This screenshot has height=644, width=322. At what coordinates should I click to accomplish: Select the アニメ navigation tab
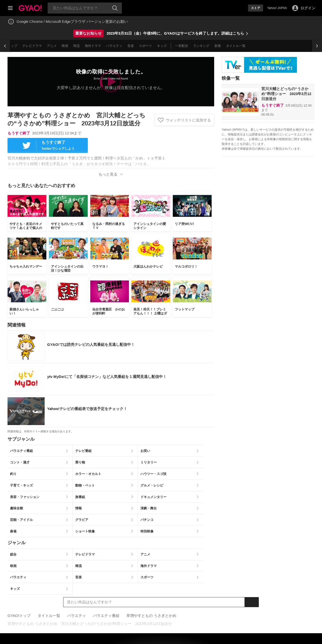52,46
